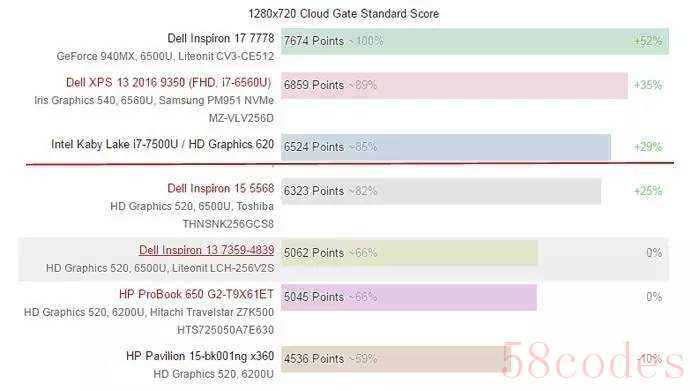Click the gray 6323 Points bar

(441, 191)
